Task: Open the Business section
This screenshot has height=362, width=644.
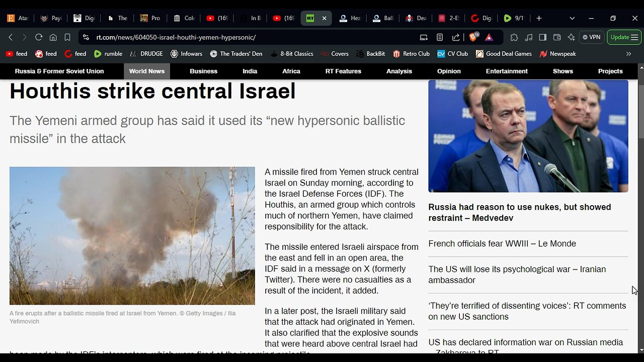Action: pyautogui.click(x=204, y=71)
